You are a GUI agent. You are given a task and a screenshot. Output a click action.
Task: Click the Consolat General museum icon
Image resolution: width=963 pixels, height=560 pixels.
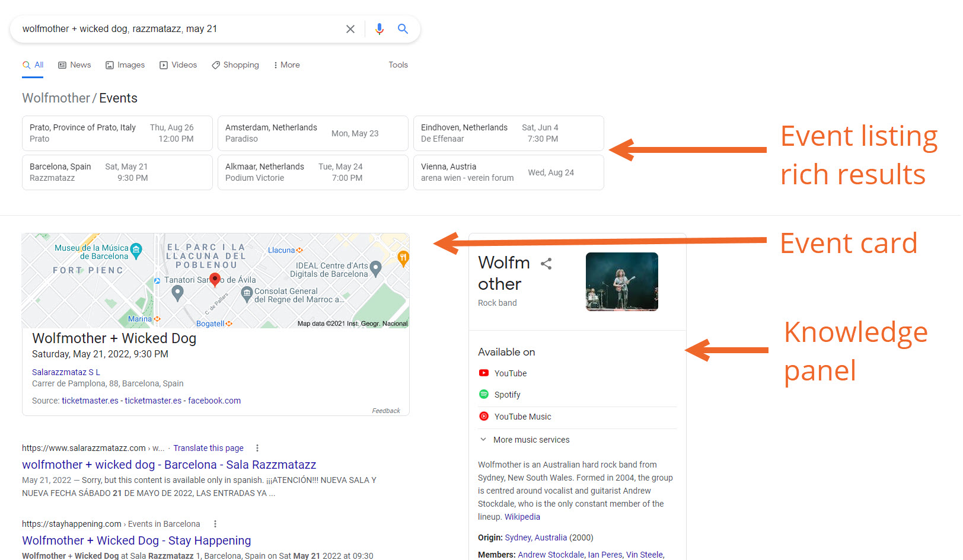247,293
